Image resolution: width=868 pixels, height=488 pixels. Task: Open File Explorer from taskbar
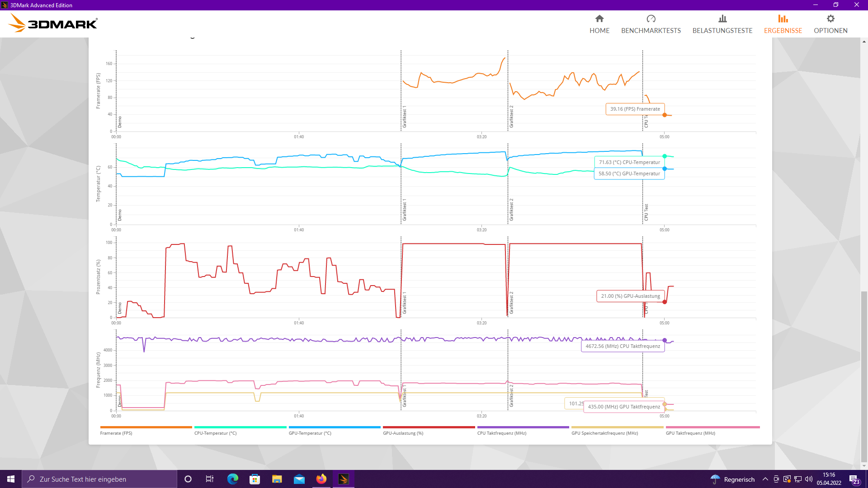coord(277,479)
